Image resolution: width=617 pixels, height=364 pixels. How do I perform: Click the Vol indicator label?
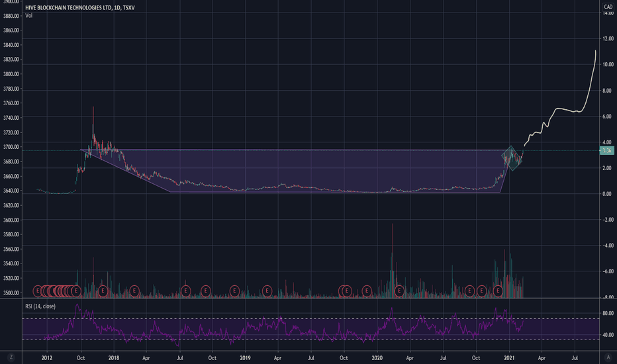tap(28, 15)
